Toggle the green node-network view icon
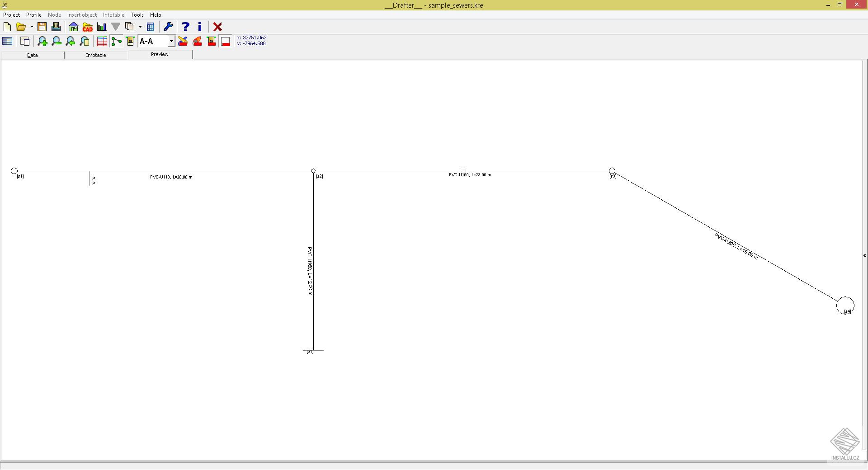The image size is (868, 470). [116, 41]
